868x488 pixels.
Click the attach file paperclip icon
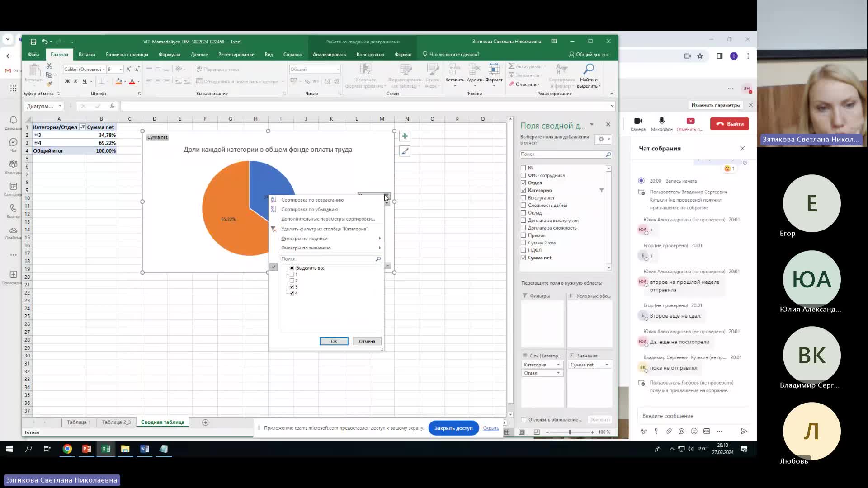pyautogui.click(x=669, y=431)
